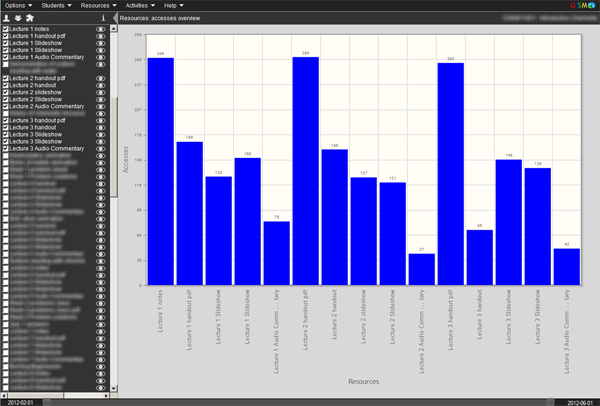Image resolution: width=600 pixels, height=406 pixels.
Task: Uncheck Lecture 1 handout pdf checkbox
Action: (5, 37)
